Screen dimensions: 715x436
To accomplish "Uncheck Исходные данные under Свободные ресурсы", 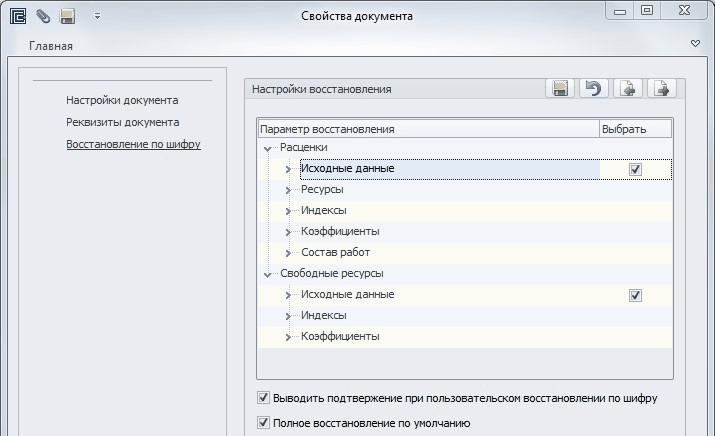I will coord(635,296).
